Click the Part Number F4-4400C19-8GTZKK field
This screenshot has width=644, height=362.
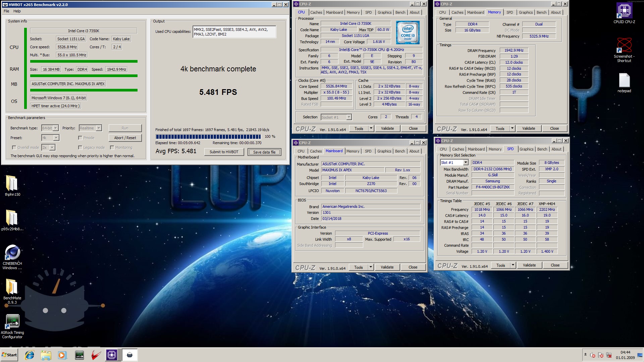tap(493, 187)
